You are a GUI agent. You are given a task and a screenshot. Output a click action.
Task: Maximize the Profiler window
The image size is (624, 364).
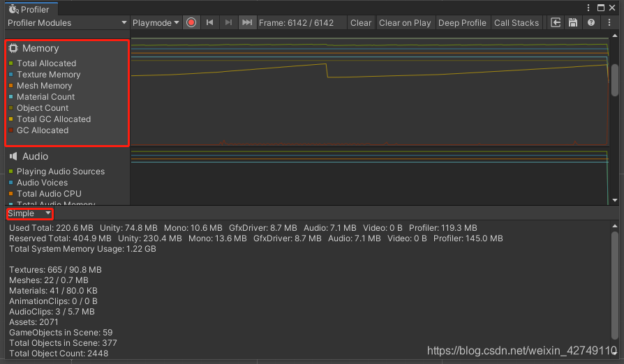pyautogui.click(x=601, y=8)
